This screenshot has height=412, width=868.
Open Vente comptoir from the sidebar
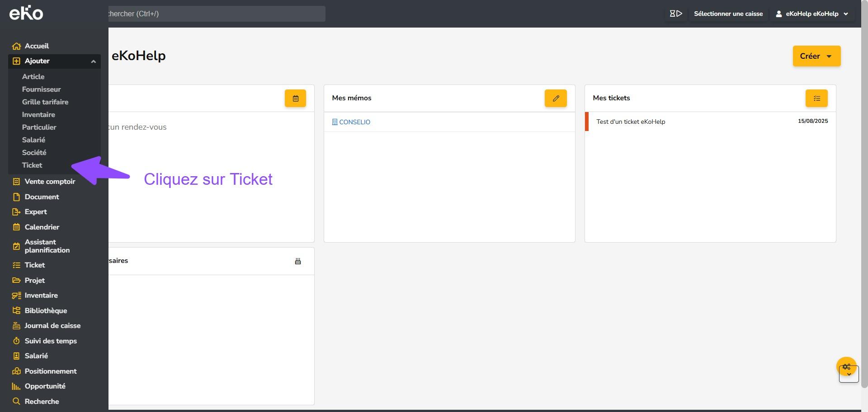pos(50,182)
